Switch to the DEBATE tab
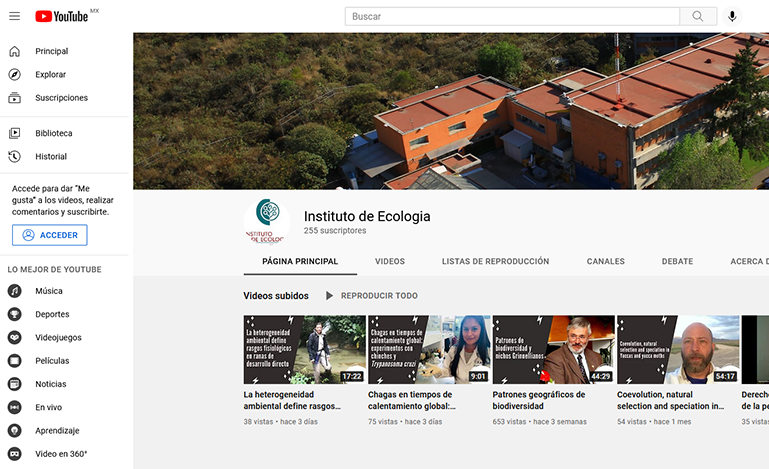 pyautogui.click(x=677, y=261)
